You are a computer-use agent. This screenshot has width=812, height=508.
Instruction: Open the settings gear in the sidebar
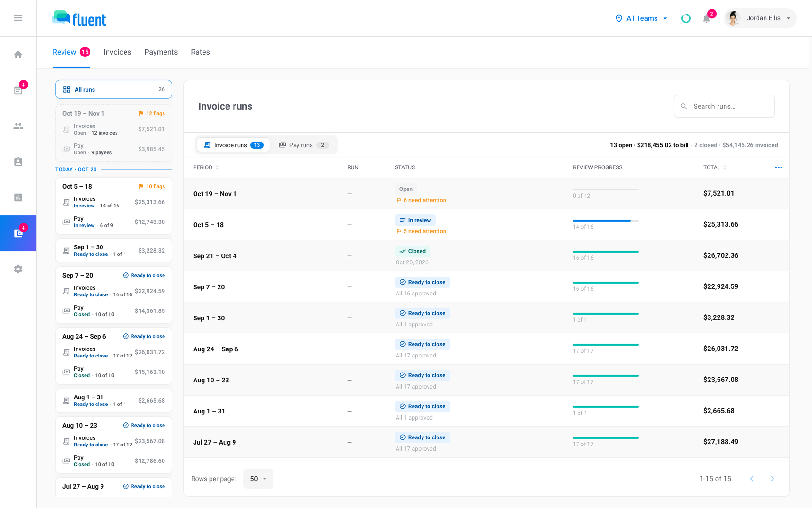18,269
